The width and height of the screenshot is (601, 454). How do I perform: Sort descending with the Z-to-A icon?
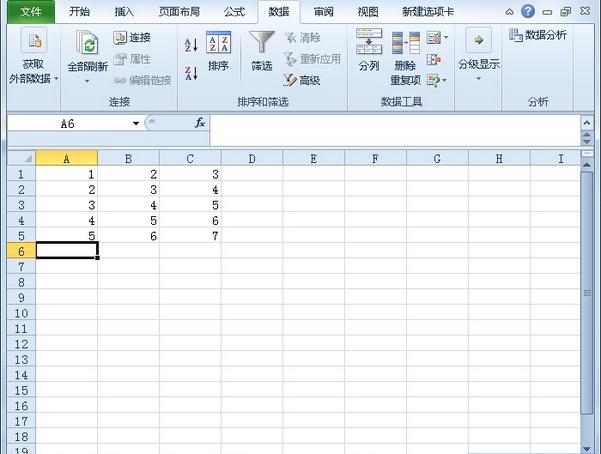[191, 74]
